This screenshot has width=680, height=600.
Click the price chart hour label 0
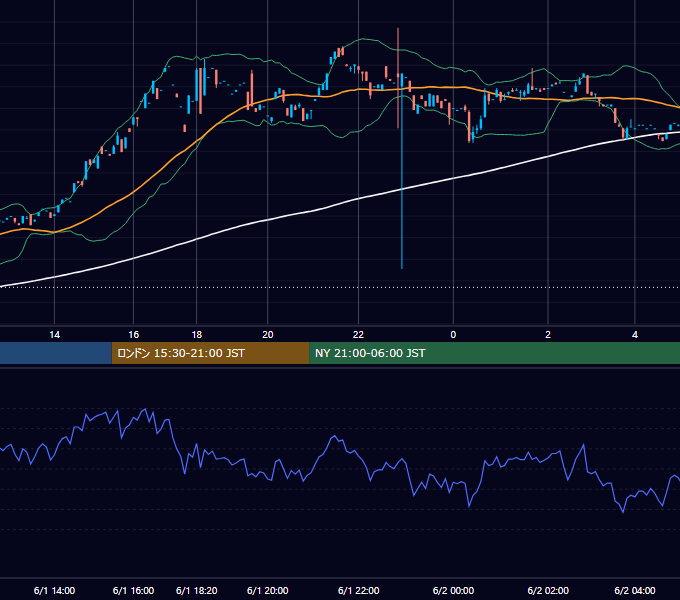[453, 335]
